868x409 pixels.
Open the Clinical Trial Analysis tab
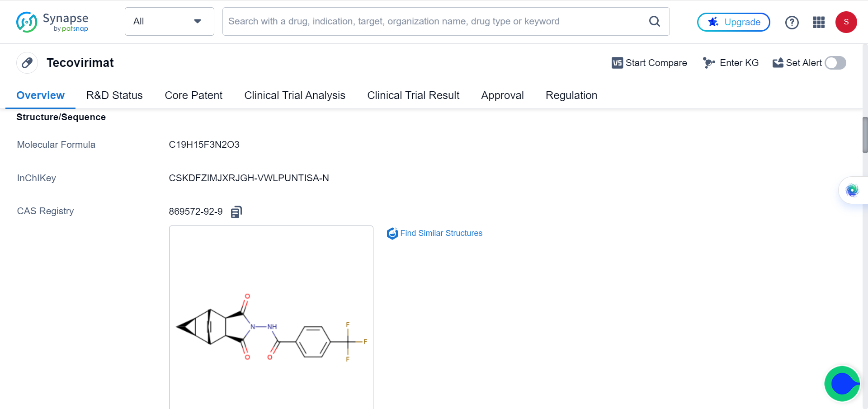[294, 95]
